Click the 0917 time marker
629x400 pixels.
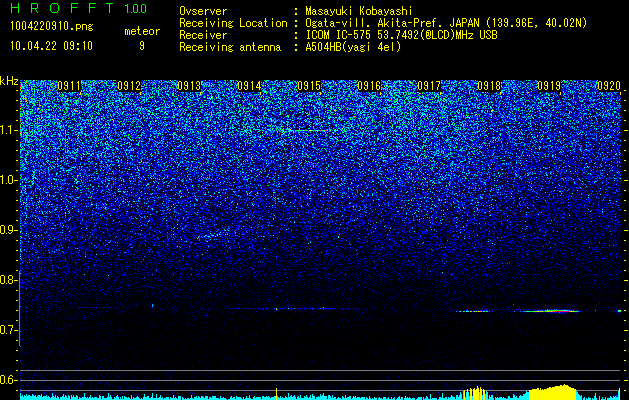point(429,86)
